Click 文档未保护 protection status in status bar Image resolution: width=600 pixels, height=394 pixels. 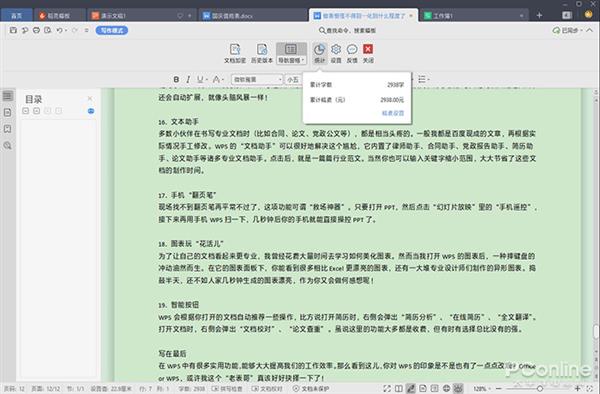pos(311,389)
